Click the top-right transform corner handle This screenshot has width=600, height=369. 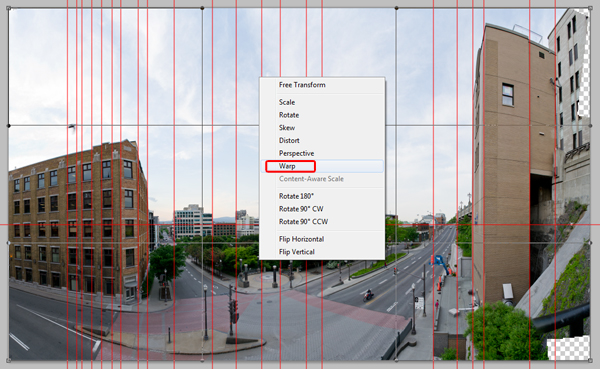click(590, 8)
